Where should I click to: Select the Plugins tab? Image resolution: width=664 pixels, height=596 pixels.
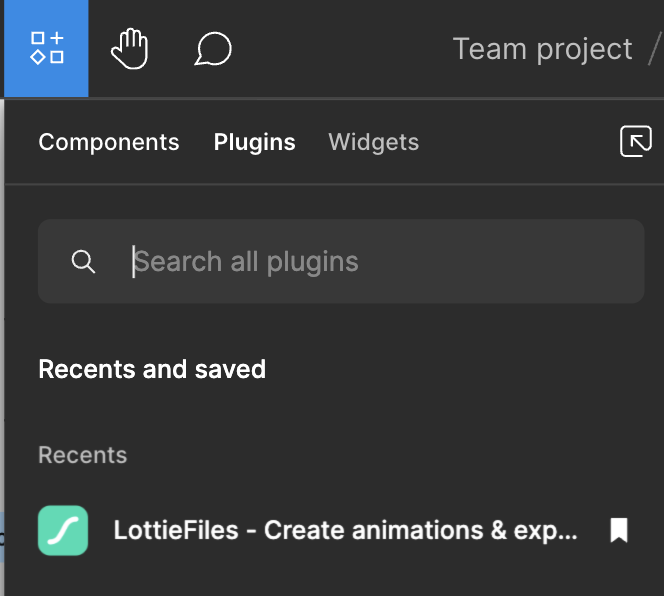pyautogui.click(x=255, y=142)
